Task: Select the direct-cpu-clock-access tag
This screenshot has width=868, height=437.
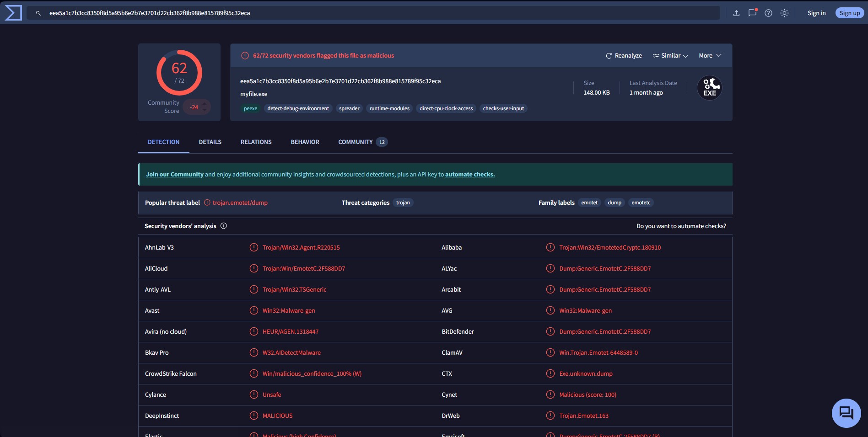Action: (446, 109)
